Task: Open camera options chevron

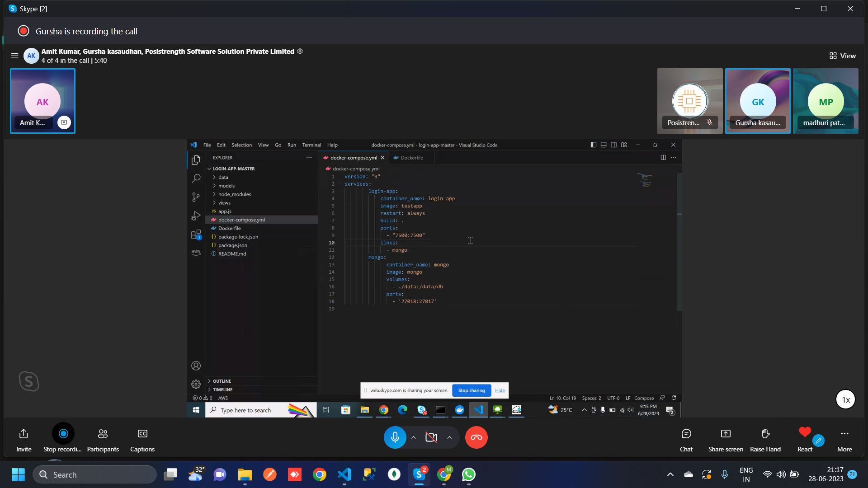Action: pyautogui.click(x=449, y=437)
